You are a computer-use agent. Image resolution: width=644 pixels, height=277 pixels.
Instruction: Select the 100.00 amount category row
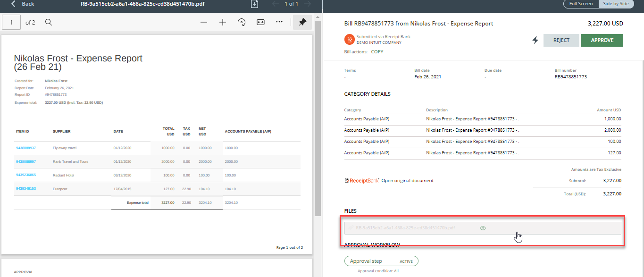(x=483, y=142)
